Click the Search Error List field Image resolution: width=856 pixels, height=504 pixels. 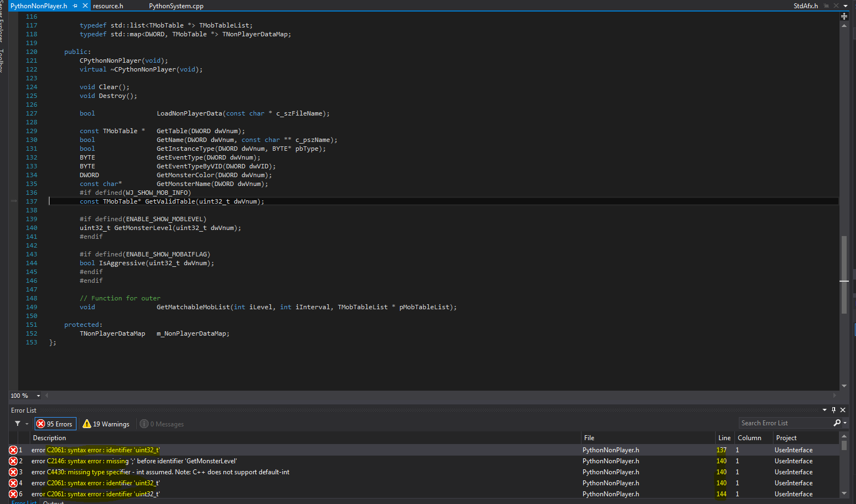786,423
